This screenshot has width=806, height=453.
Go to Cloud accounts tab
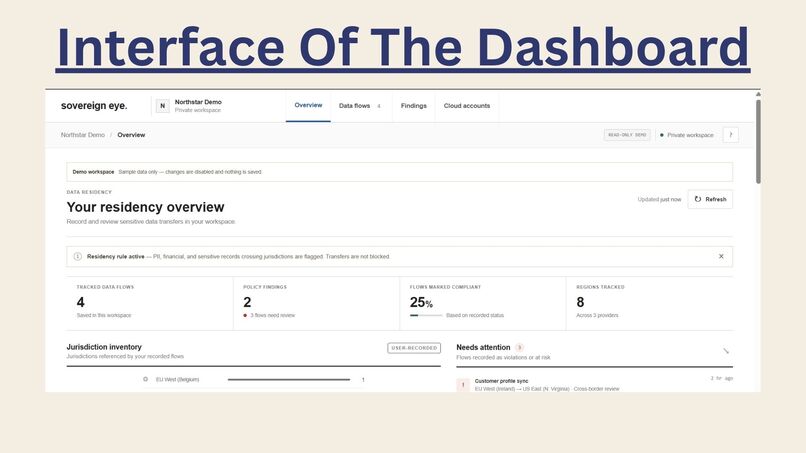(467, 106)
